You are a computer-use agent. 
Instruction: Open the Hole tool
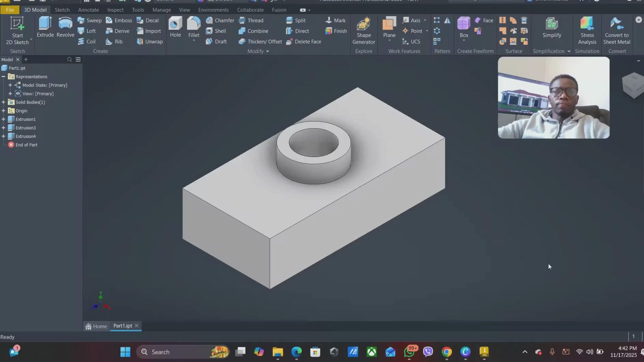point(175,27)
